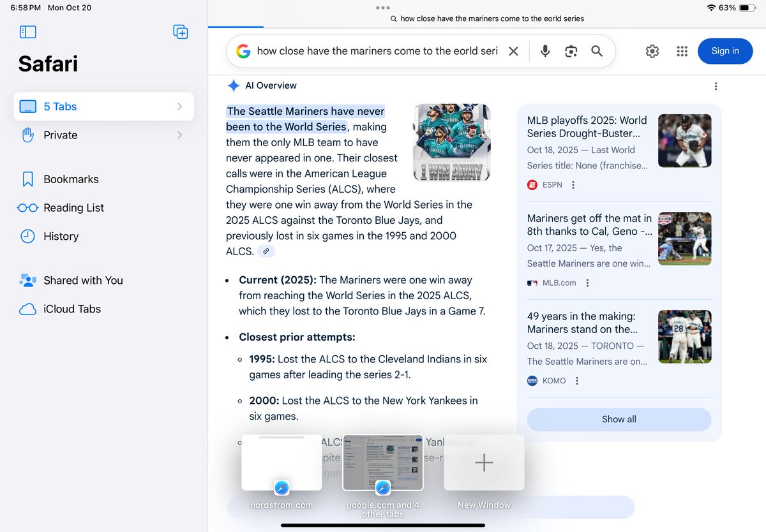This screenshot has width=766, height=532.
Task: Tap the Shared with You people icon
Action: pos(27,280)
